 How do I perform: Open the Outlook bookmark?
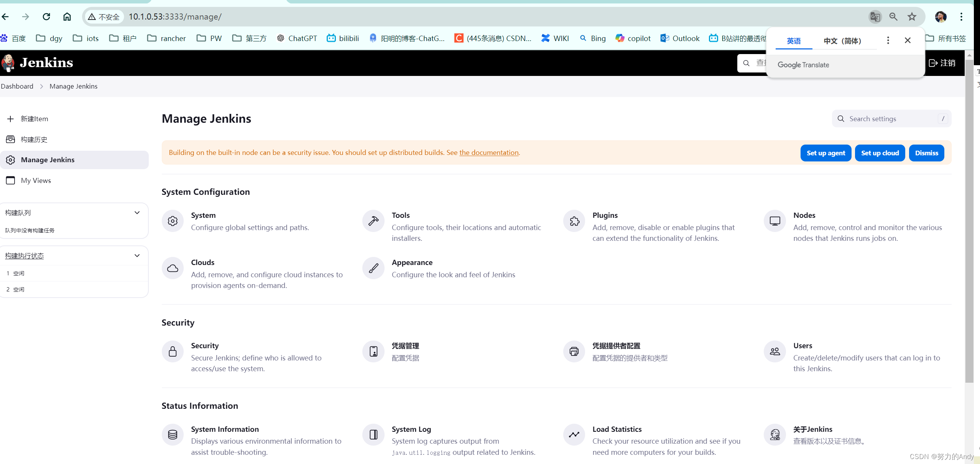(x=680, y=38)
